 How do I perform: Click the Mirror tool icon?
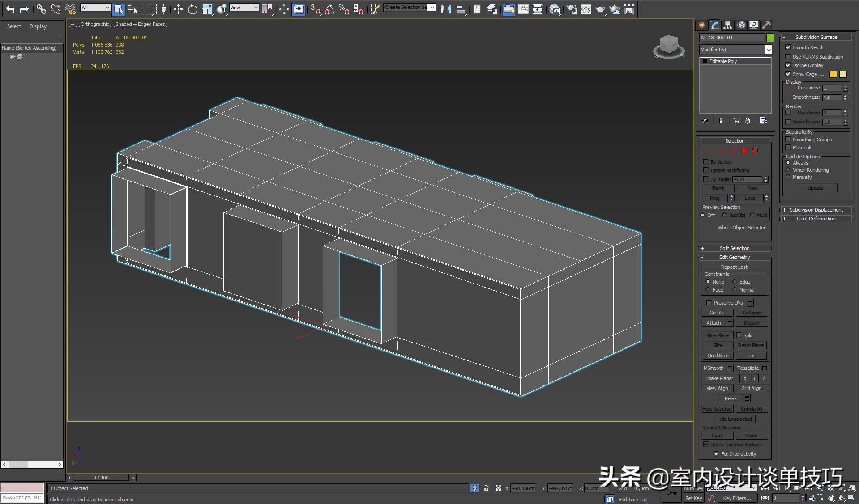(446, 9)
